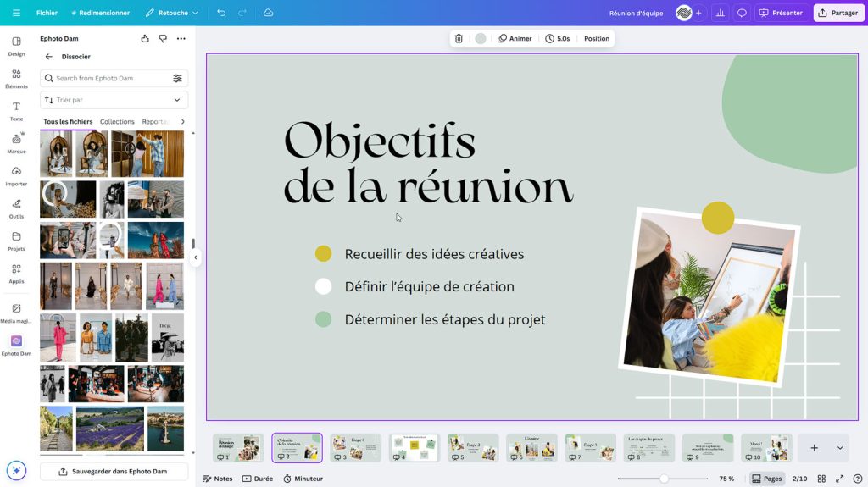Toggle grid view icon in bottom bar
The width and height of the screenshot is (868, 487).
pos(822,479)
